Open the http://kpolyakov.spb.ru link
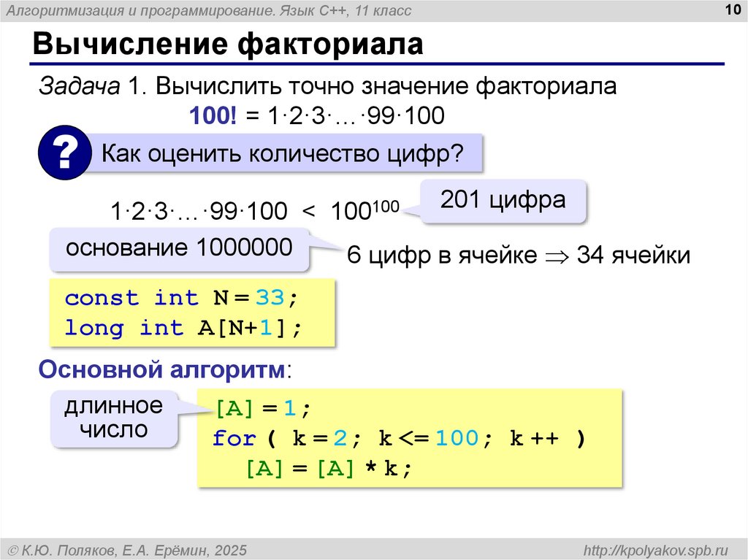The width and height of the screenshot is (748, 560). (x=655, y=550)
